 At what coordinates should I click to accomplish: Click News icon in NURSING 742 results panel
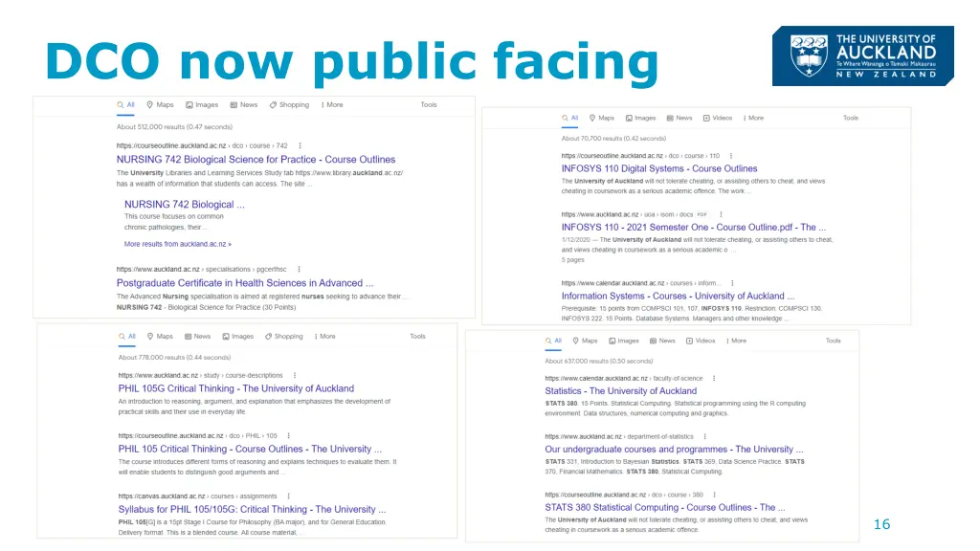tap(234, 105)
